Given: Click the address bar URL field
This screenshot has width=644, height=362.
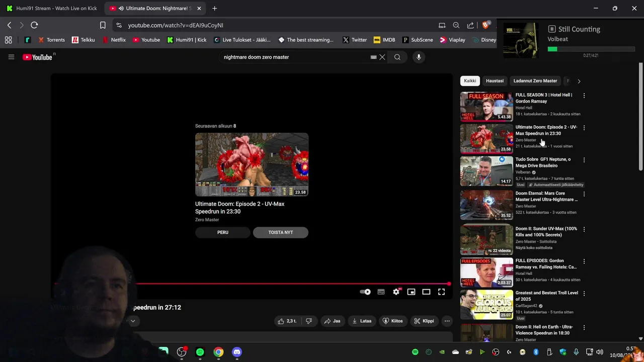Looking at the screenshot, I should (277, 25).
